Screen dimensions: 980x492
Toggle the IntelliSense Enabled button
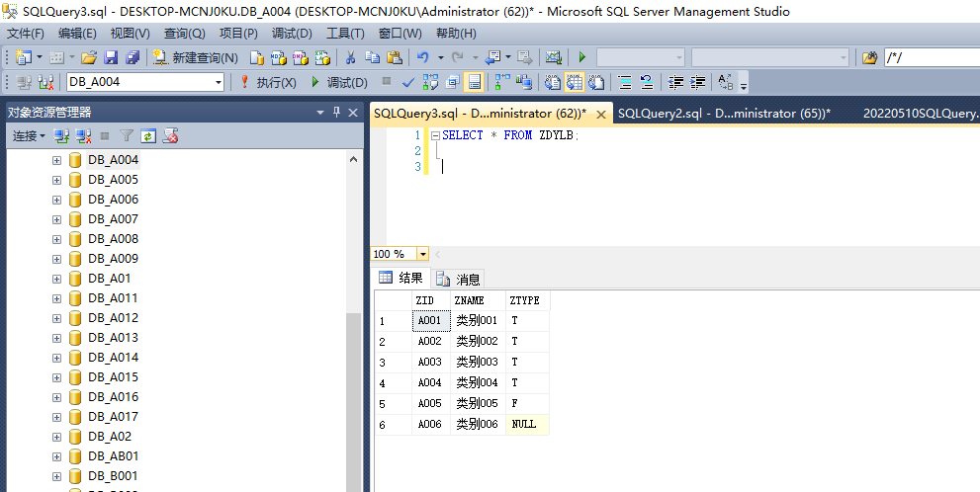pyautogui.click(x=474, y=82)
